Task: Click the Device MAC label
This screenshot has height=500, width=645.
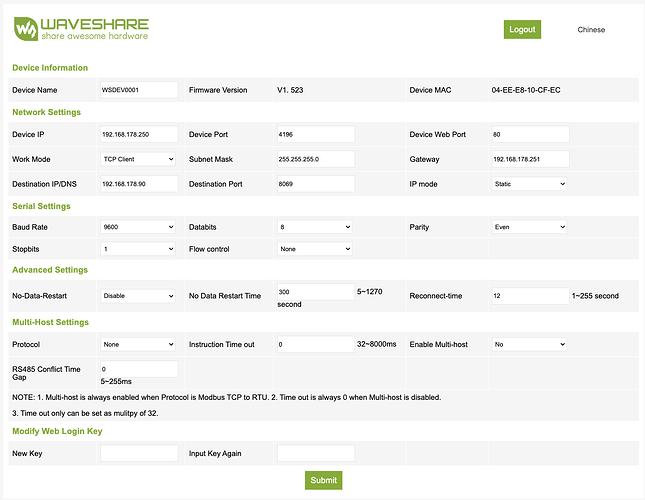Action: 430,90
